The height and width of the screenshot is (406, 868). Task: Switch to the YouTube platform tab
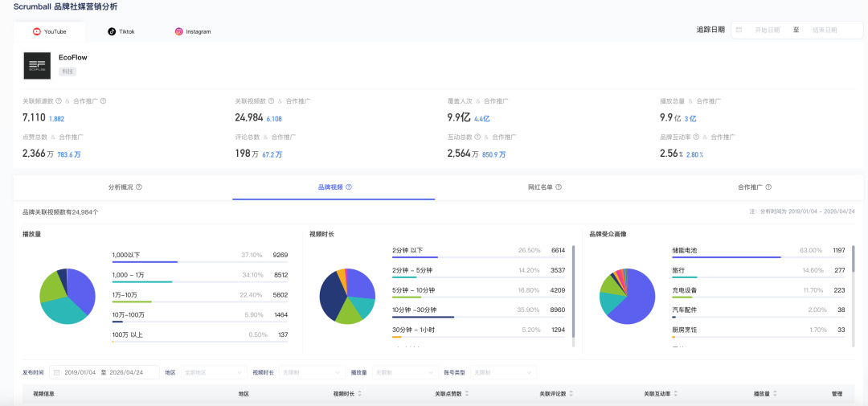[49, 31]
